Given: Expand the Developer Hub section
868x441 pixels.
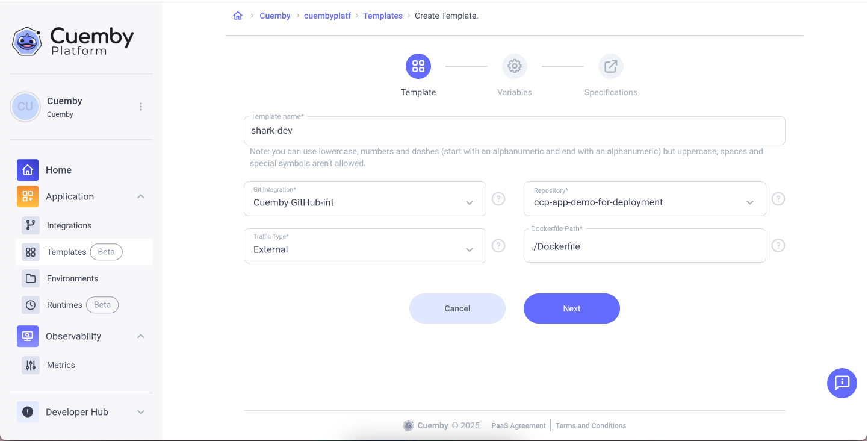Looking at the screenshot, I should click(141, 412).
